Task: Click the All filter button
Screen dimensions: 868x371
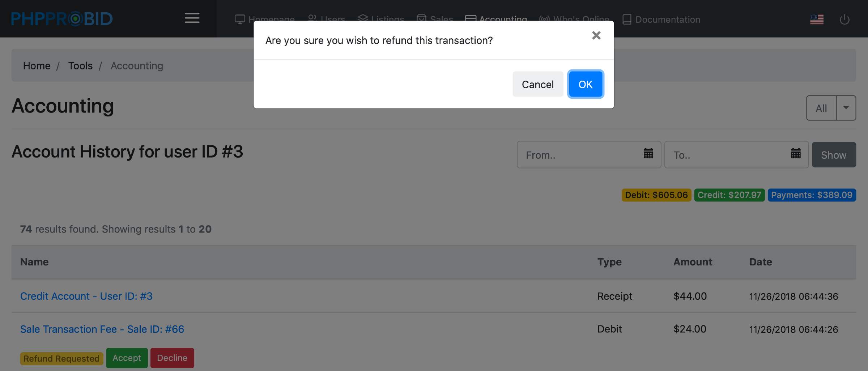Action: coord(821,108)
